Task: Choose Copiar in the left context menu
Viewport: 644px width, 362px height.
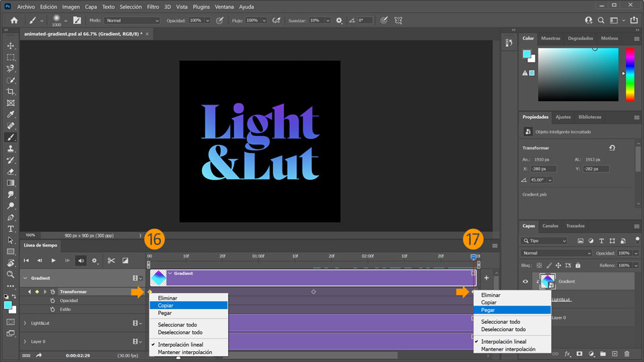Action: tap(166, 304)
